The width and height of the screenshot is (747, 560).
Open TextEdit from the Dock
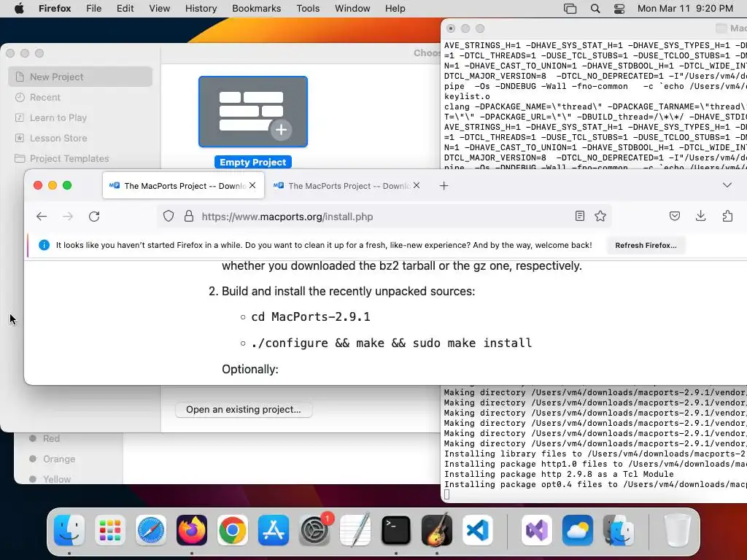[355, 530]
